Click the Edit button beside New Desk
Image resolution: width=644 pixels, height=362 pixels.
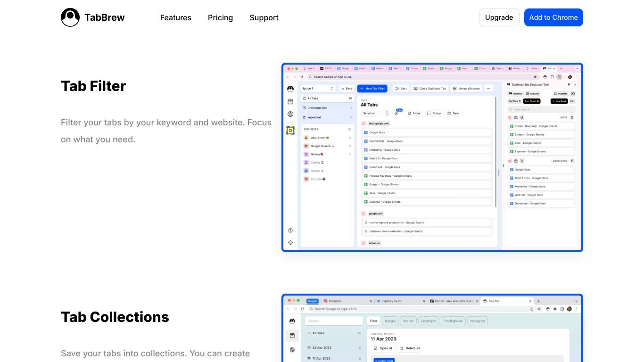(x=572, y=101)
